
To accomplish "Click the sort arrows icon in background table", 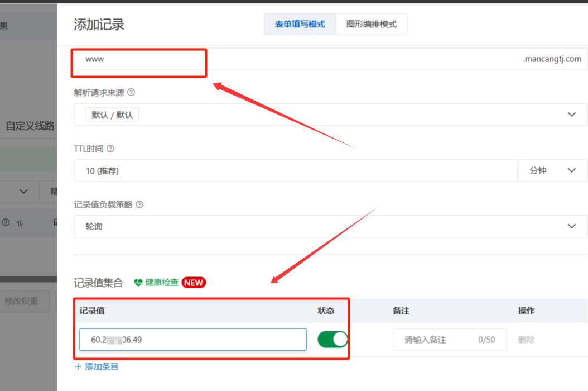I will tap(20, 223).
